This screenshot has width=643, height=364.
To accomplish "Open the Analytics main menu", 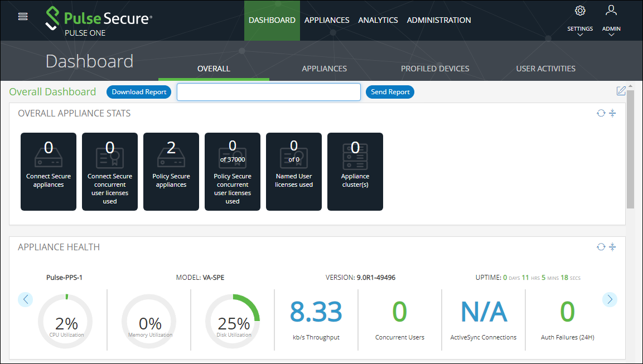I will [x=378, y=20].
